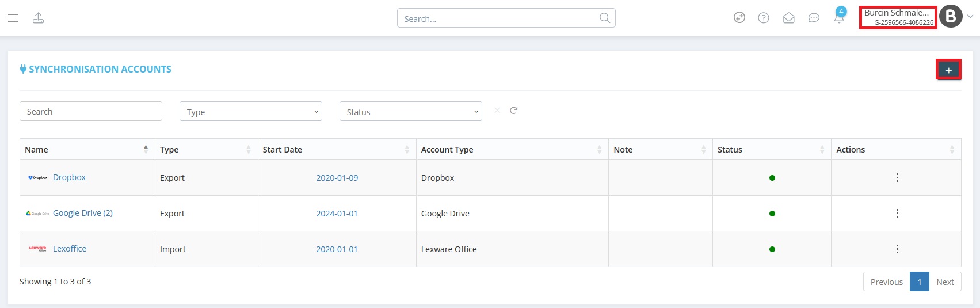980x308 pixels.
Task: Expand the user menu chevron
Action: [x=970, y=17]
